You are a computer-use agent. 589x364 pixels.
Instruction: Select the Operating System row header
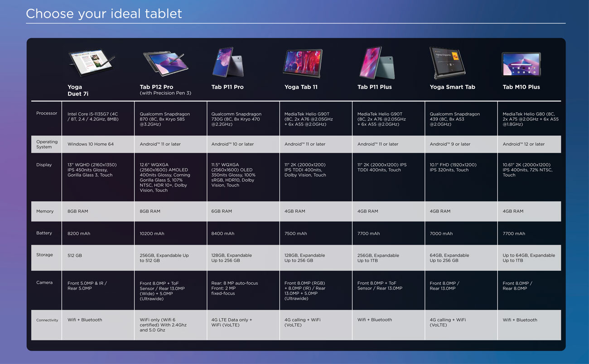pyautogui.click(x=47, y=144)
